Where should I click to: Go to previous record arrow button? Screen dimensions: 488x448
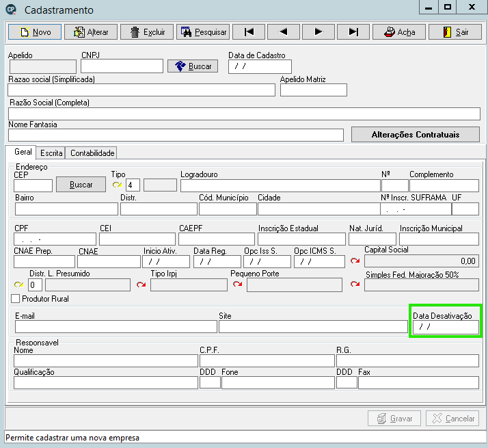coord(284,32)
